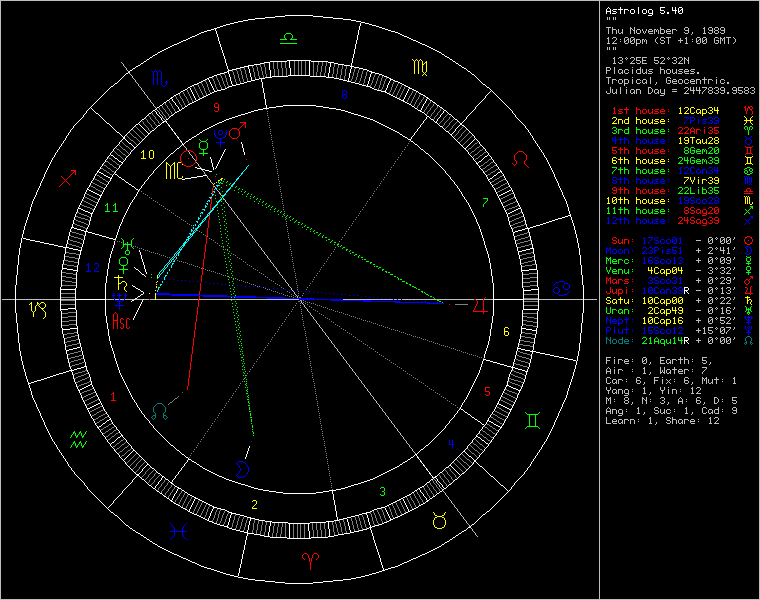The width and height of the screenshot is (760, 600).
Task: Click the Jupiter glyph on the chart's right
Action: coord(483,304)
